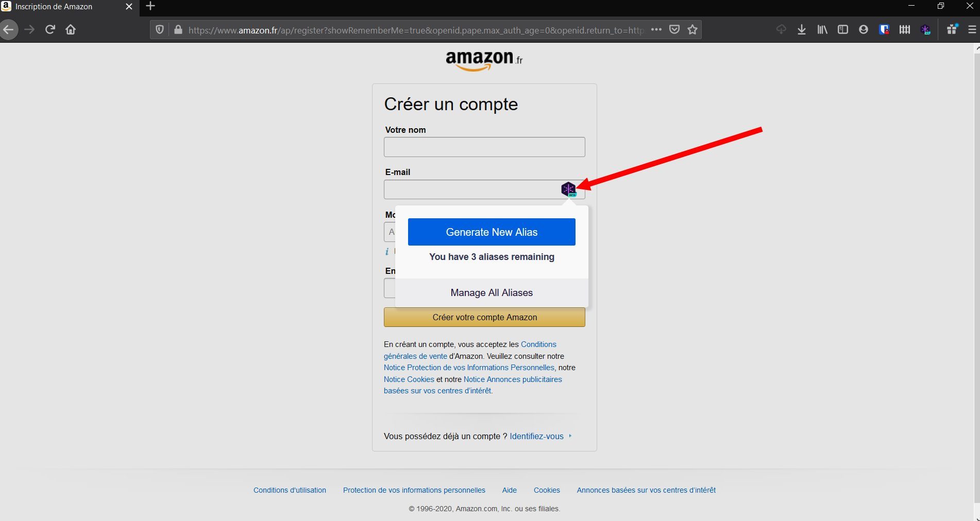Toggle the sidebar view icon

[x=843, y=30]
